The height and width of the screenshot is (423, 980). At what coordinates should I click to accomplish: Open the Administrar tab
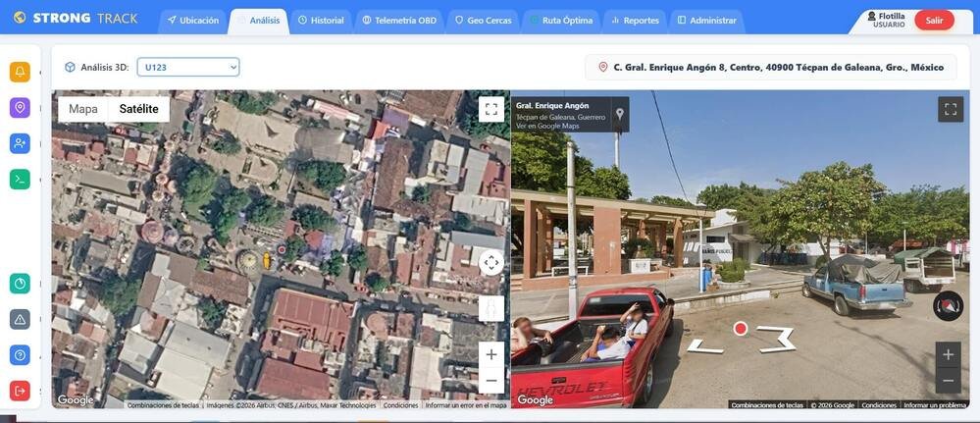(x=707, y=21)
